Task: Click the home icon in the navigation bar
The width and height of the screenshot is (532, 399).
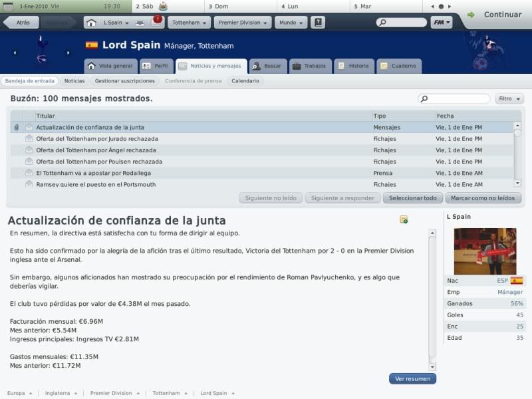Action: click(91, 23)
